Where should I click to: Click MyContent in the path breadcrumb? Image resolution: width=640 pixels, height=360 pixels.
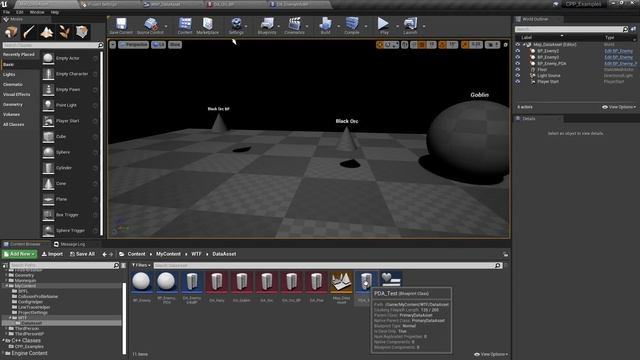point(168,254)
